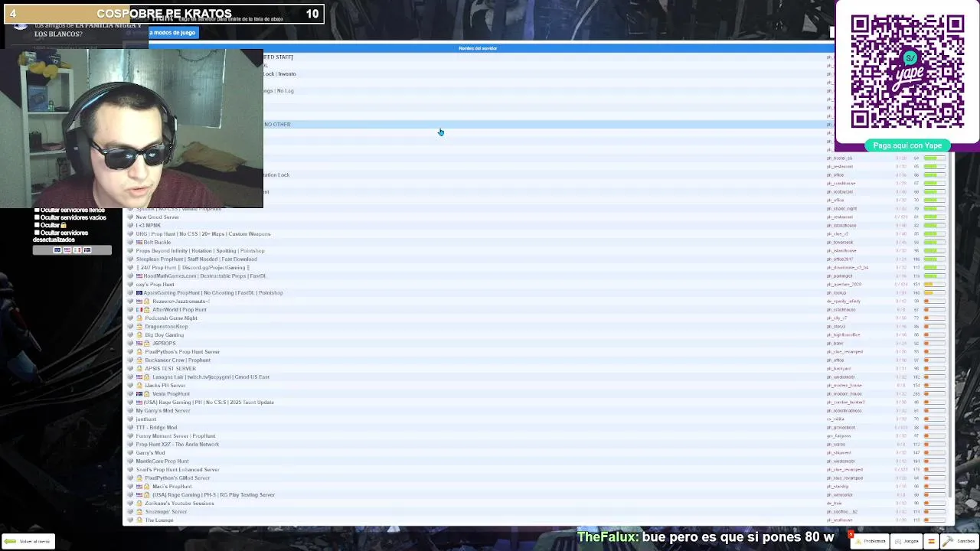Favorite heart icon for Podcrash Game Night
Image resolution: width=980 pixels, height=551 pixels.
tap(130, 318)
